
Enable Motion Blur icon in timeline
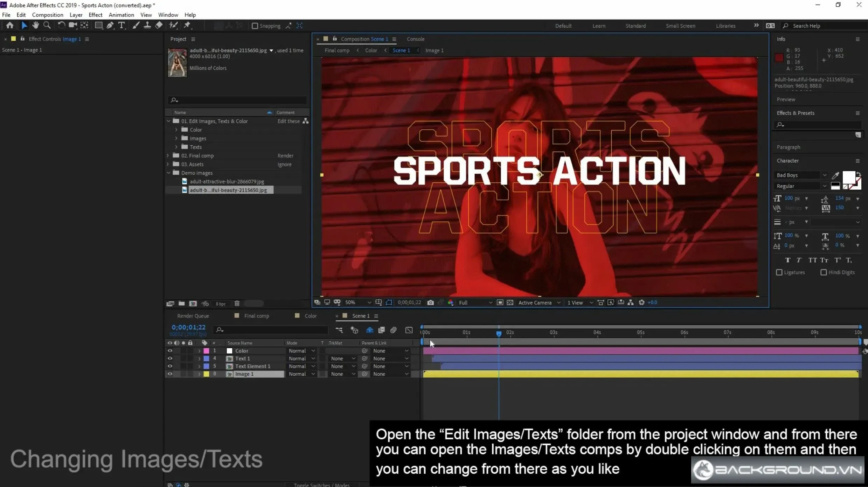394,330
